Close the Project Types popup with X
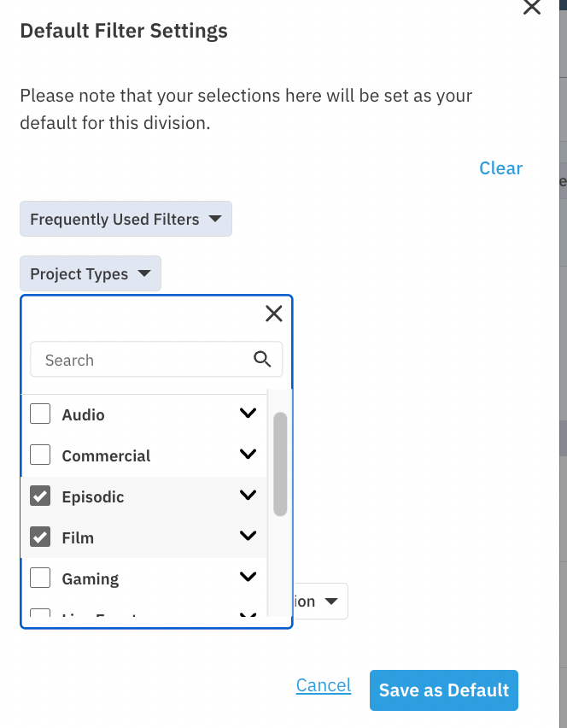Viewport: 567px width, 728px height. click(x=274, y=314)
